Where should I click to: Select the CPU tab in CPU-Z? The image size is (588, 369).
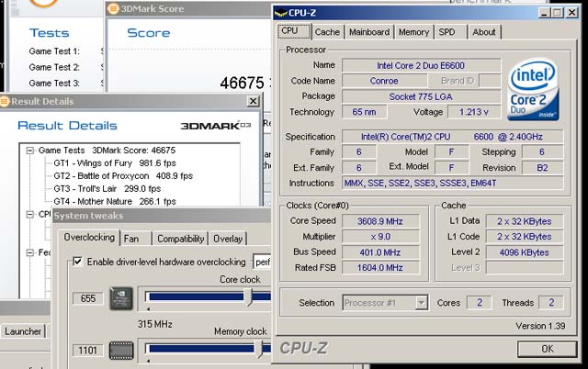[x=294, y=31]
